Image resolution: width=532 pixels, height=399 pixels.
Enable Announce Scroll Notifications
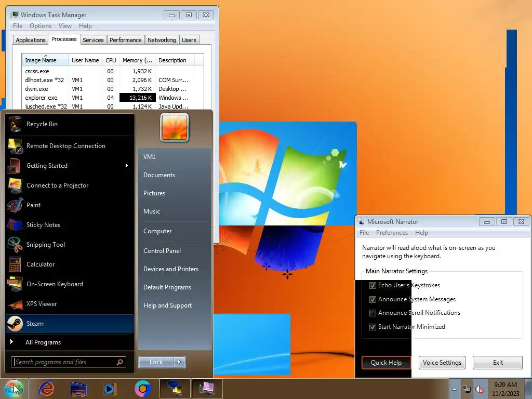pyautogui.click(x=373, y=313)
